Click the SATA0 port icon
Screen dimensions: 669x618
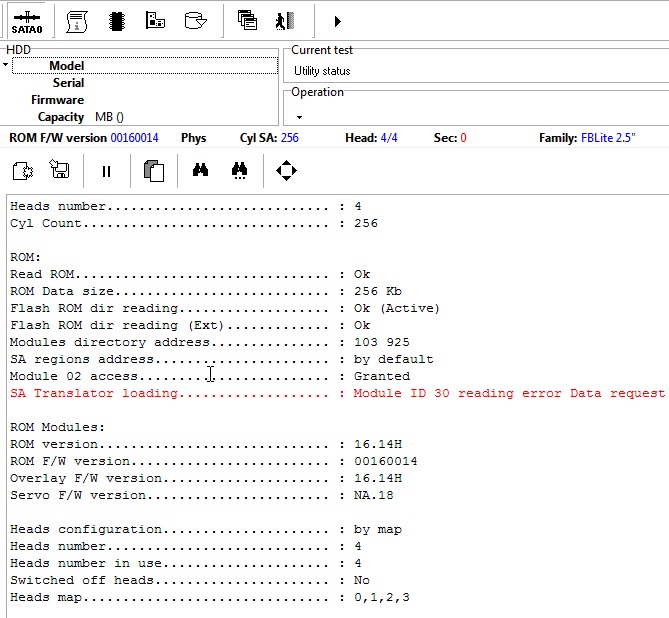(27, 22)
